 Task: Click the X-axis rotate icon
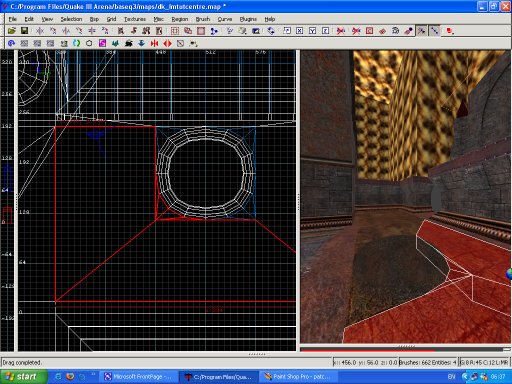click(53, 31)
